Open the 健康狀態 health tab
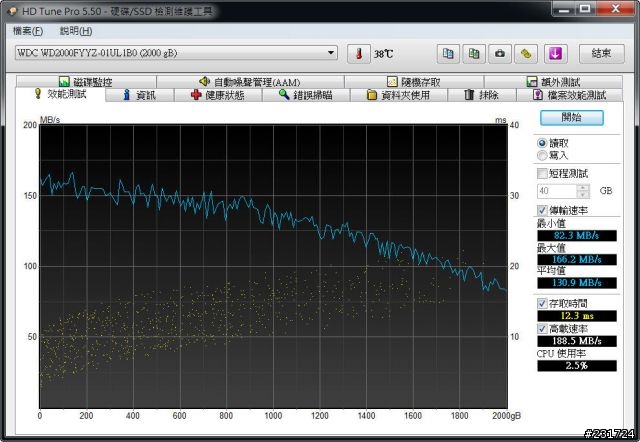 (x=218, y=95)
